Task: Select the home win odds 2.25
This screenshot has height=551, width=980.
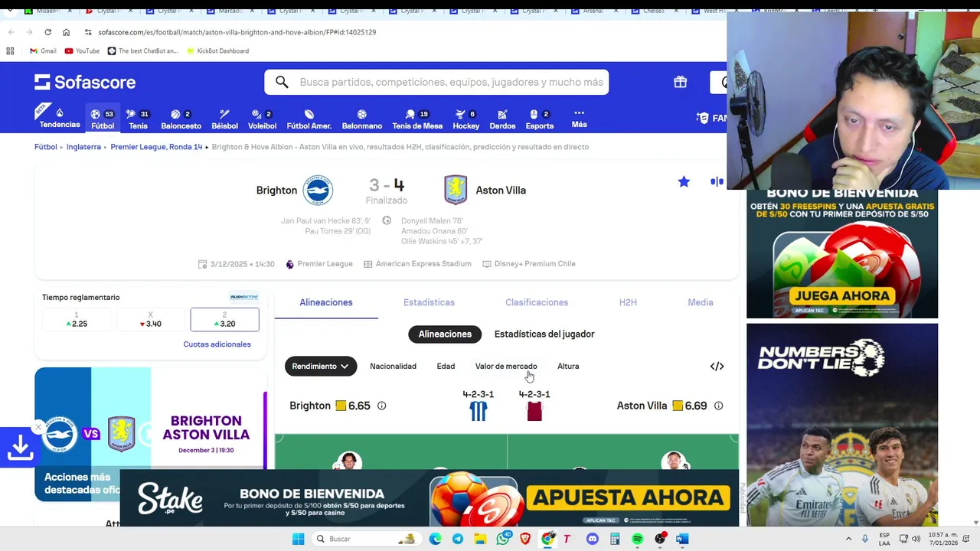Action: (x=77, y=320)
